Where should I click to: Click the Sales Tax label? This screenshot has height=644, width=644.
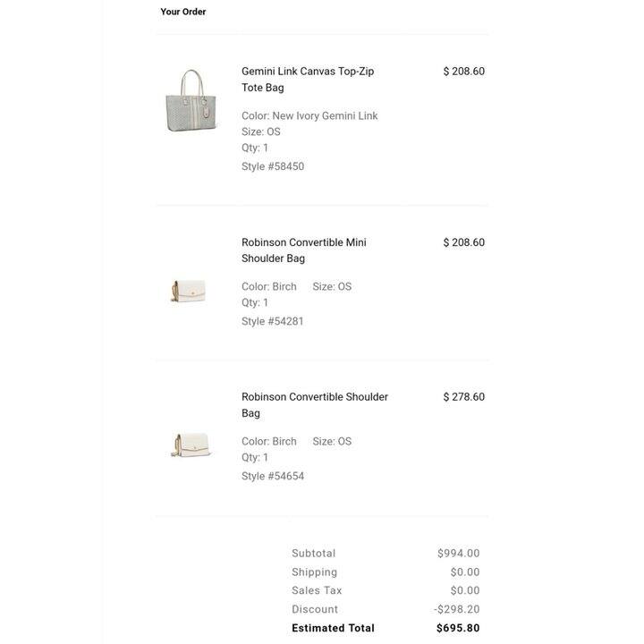point(317,590)
